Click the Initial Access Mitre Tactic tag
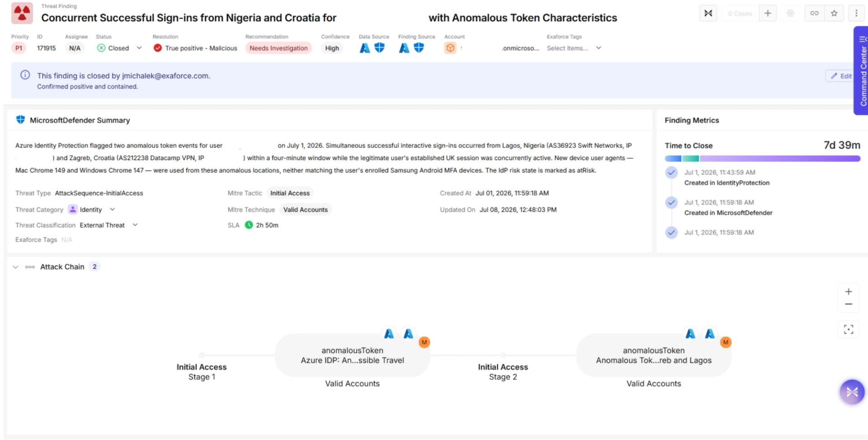 point(290,193)
